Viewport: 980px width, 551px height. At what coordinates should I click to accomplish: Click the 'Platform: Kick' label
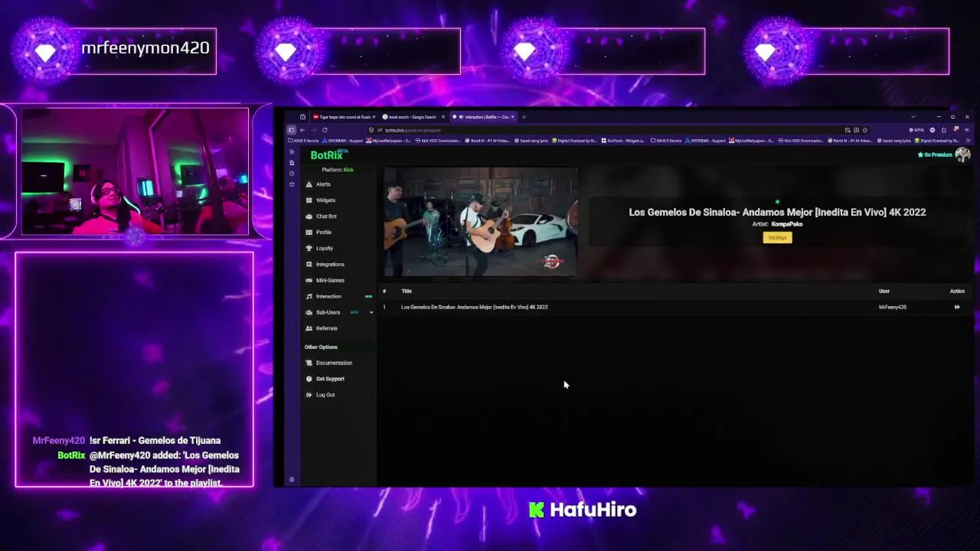pos(338,170)
